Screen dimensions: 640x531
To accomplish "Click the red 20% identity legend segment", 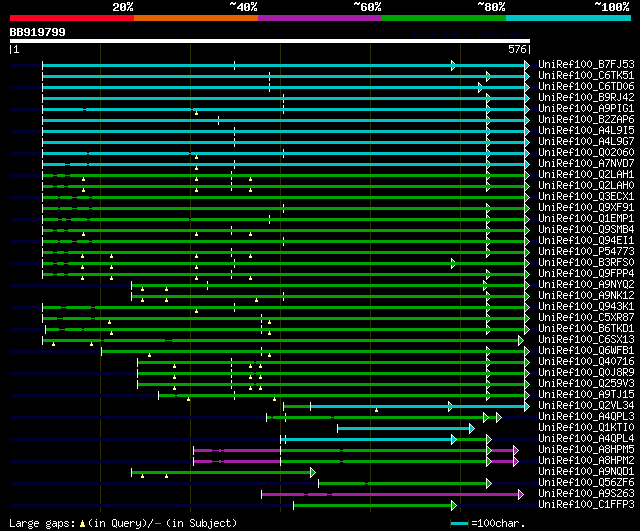I will coord(72,18).
